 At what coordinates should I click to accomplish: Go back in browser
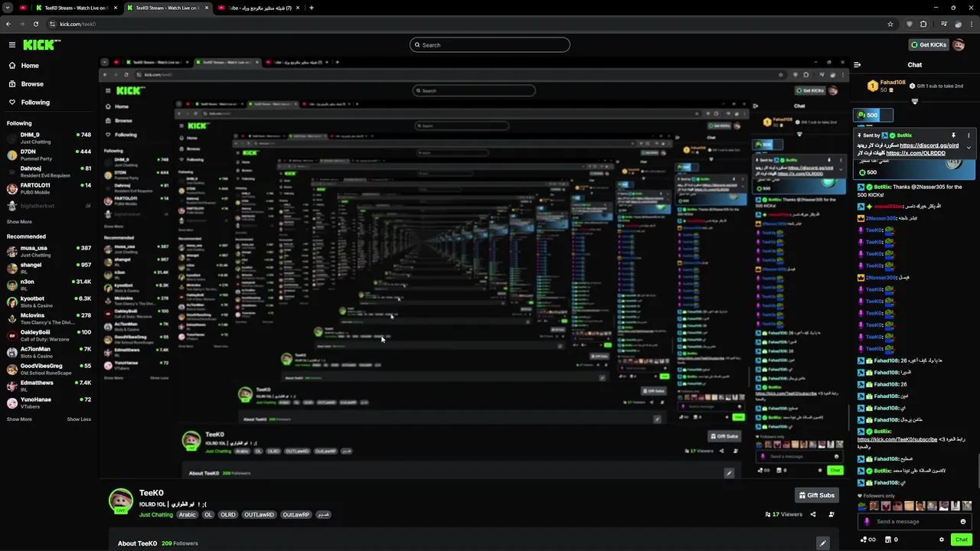(x=8, y=24)
